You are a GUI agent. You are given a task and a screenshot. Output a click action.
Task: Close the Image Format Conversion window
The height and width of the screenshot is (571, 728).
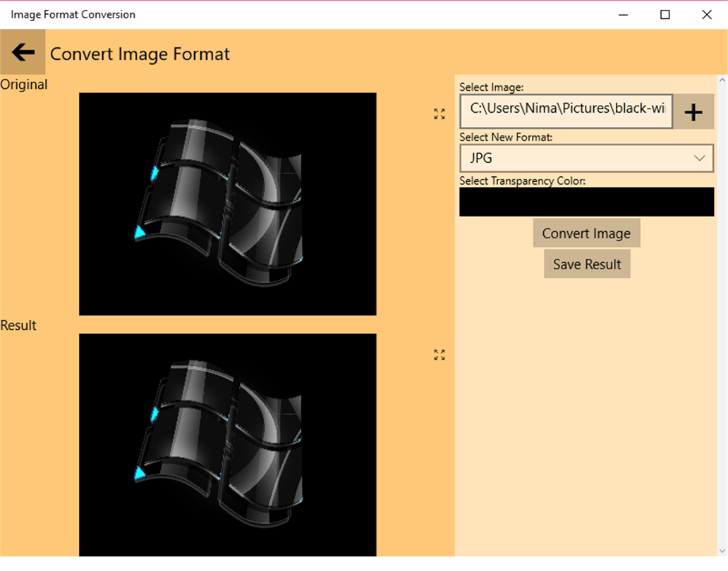tap(707, 15)
